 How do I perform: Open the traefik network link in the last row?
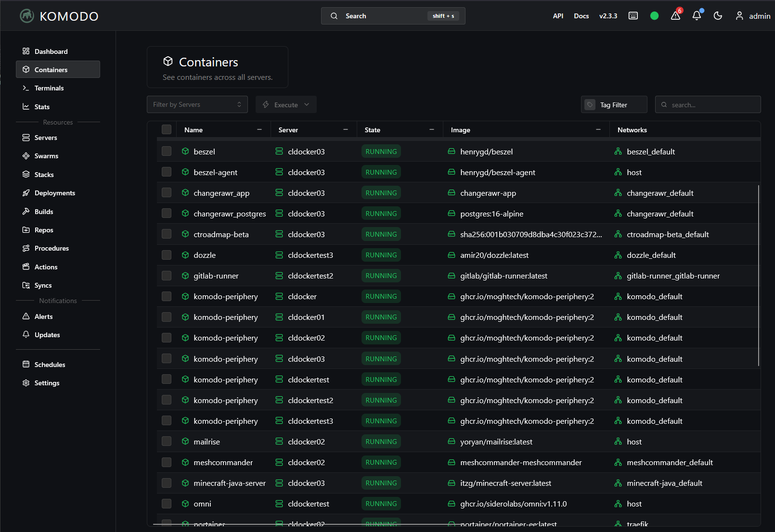click(x=637, y=524)
